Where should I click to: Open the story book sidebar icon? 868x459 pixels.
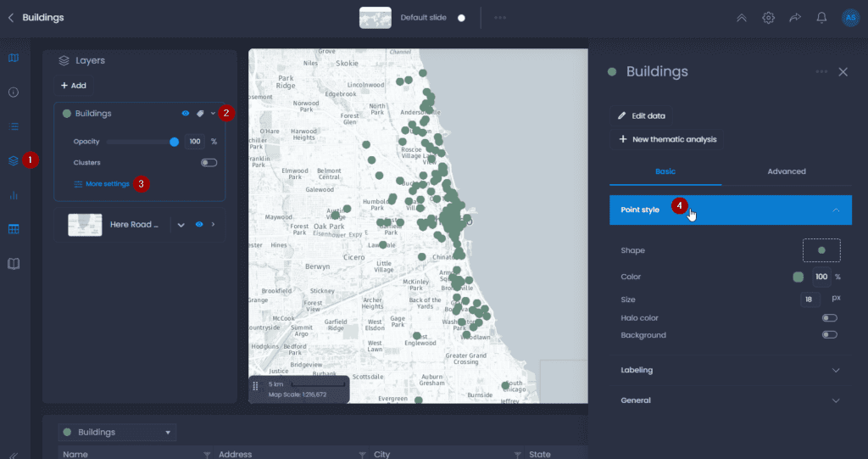click(14, 263)
